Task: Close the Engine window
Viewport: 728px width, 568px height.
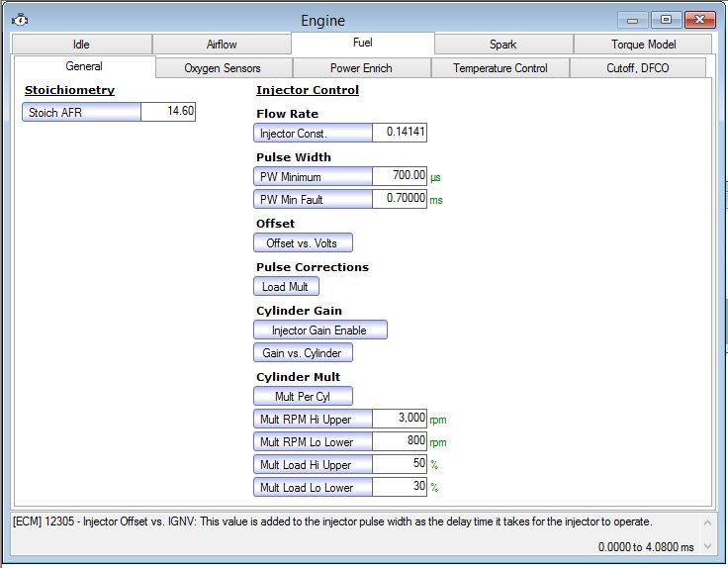Action: tap(699, 20)
